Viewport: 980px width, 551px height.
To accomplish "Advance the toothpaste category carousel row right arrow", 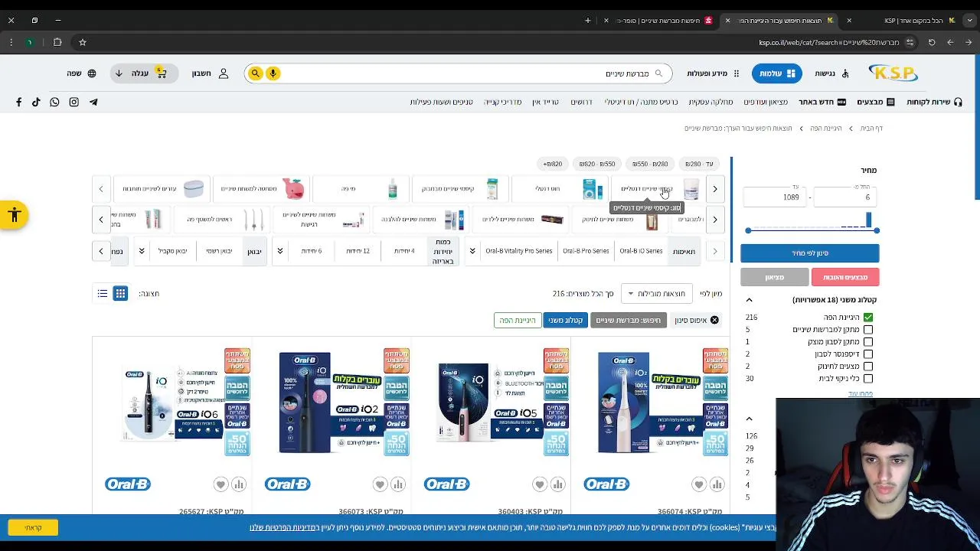I will (x=714, y=220).
